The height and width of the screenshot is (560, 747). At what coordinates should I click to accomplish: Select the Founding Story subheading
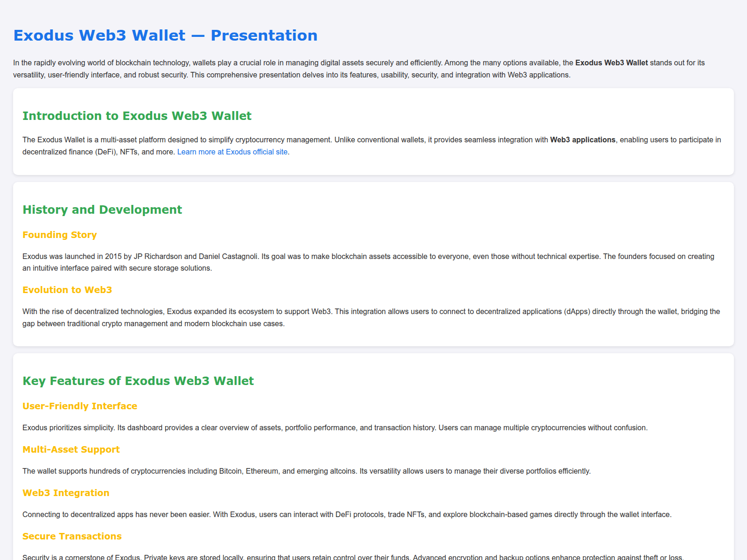point(59,235)
